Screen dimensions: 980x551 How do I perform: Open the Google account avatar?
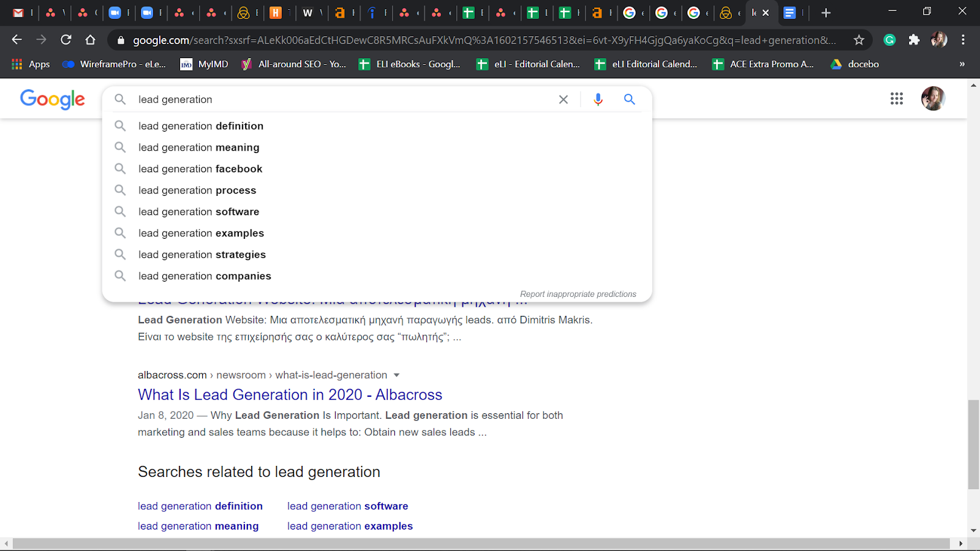click(933, 99)
